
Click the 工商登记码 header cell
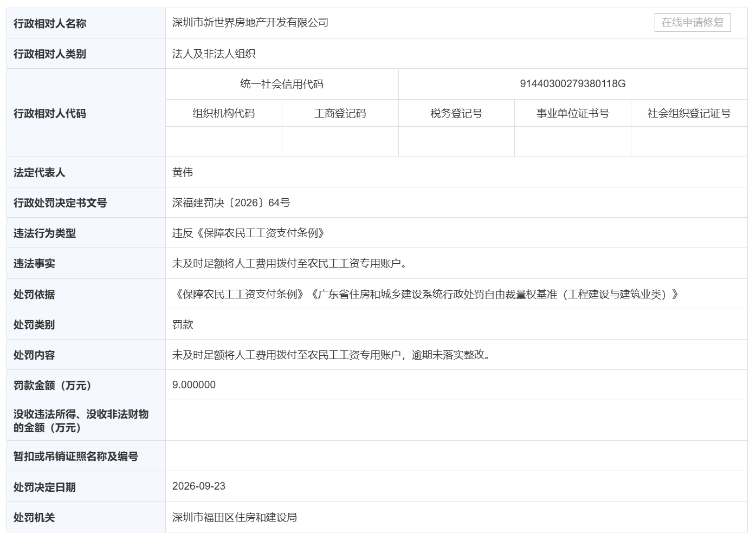point(340,114)
